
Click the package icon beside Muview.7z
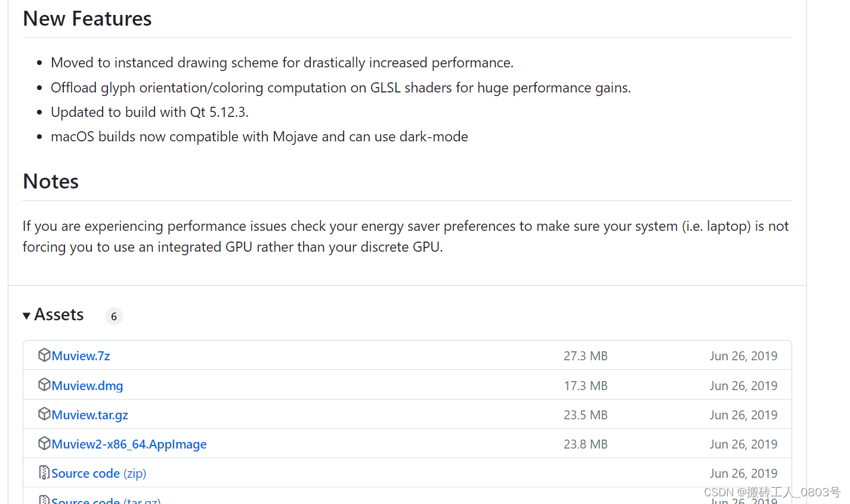tap(44, 355)
